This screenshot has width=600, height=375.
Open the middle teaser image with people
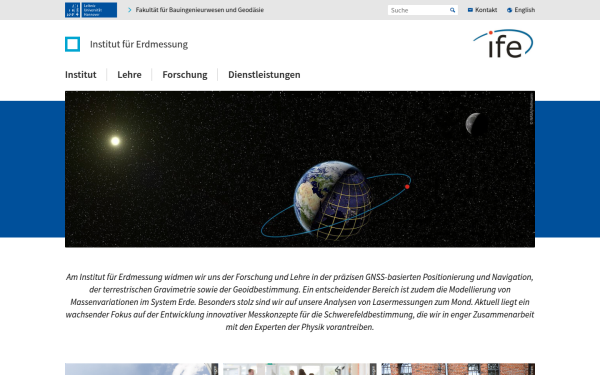coord(300,369)
